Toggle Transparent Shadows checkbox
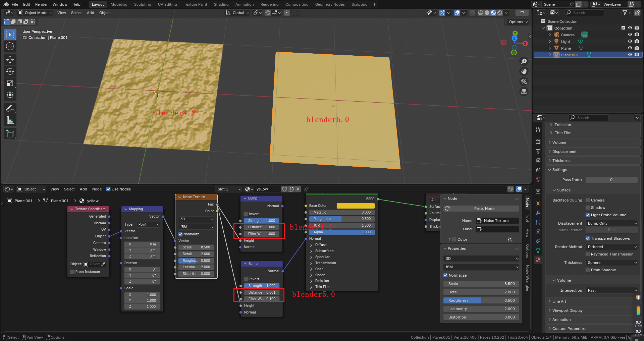Image resolution: width=644 pixels, height=341 pixels. tap(588, 238)
